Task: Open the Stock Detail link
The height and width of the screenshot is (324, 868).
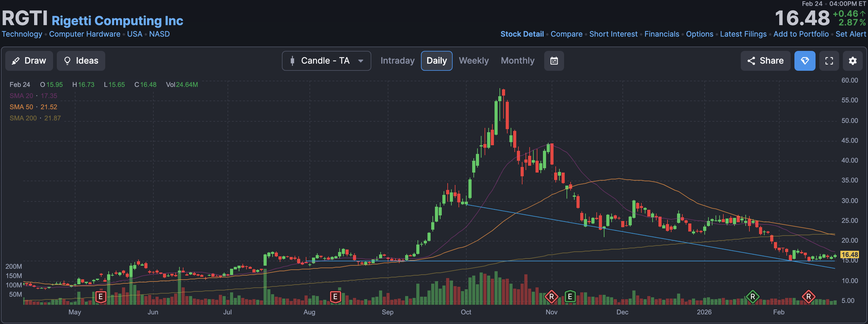Action: (522, 34)
